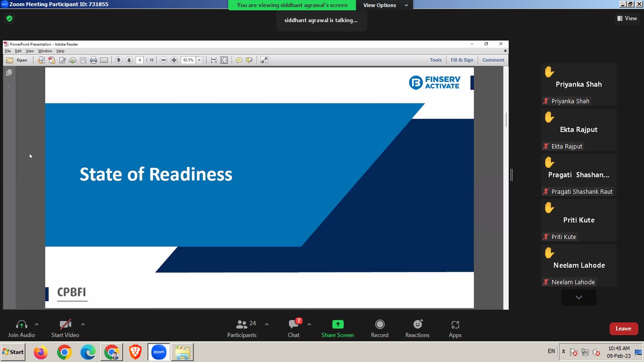Click the email envelope icon in Reader toolbar

104,60
